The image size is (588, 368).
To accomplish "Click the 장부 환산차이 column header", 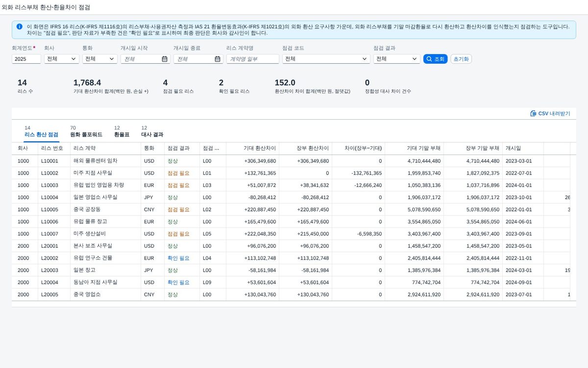I will click(x=305, y=148).
